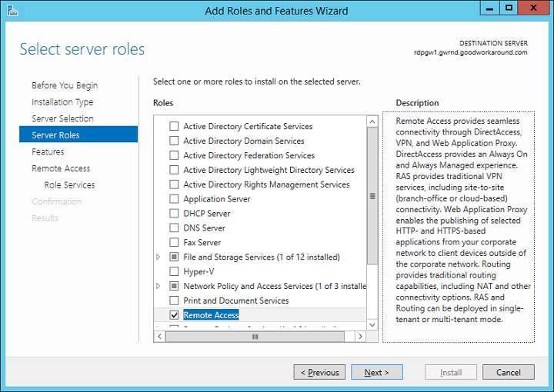
Task: Tick the Hyper-V role checkbox
Action: (174, 272)
